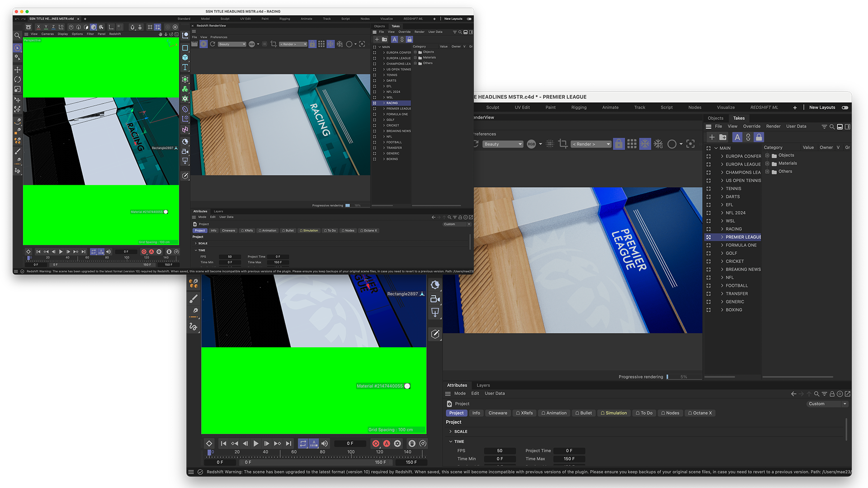Switch to Layers tab in larger Attributes panel
The image size is (868, 488).
(x=483, y=385)
